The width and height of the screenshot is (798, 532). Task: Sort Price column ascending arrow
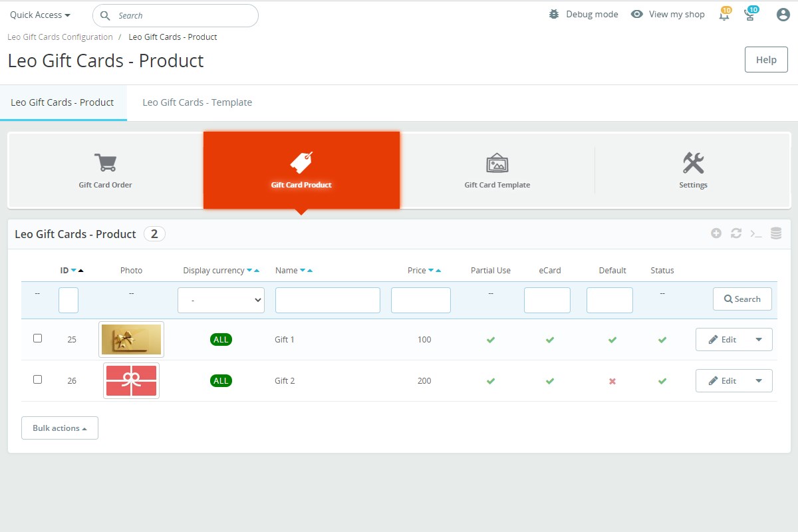point(438,271)
